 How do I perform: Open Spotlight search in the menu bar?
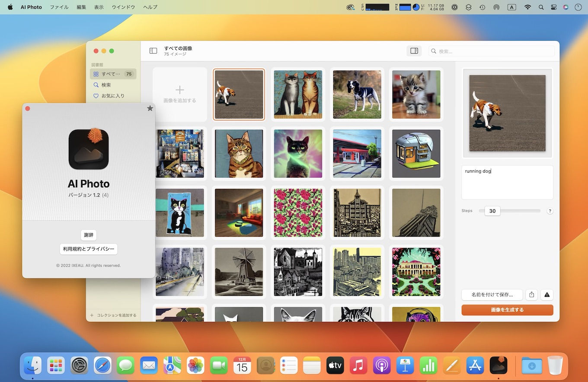(x=541, y=7)
